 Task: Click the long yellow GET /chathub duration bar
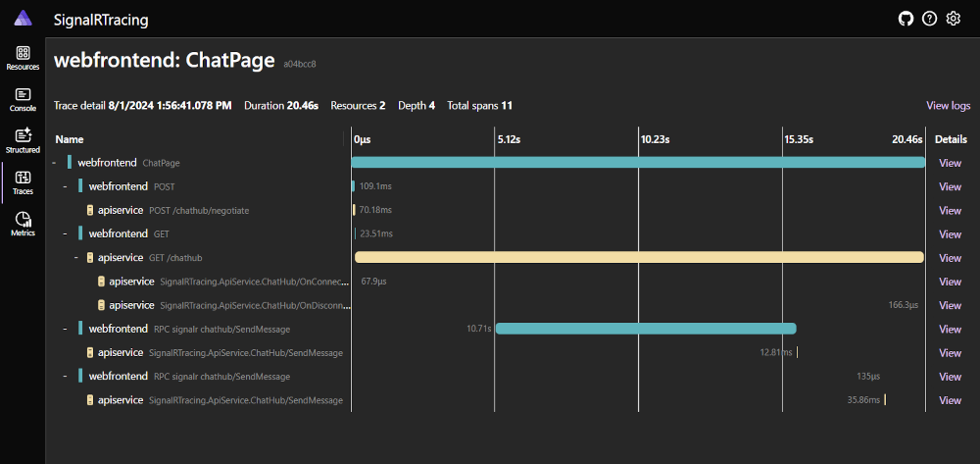click(639, 258)
